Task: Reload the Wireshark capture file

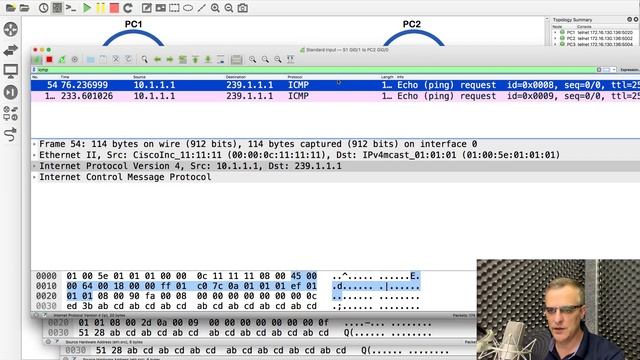Action: (129, 60)
